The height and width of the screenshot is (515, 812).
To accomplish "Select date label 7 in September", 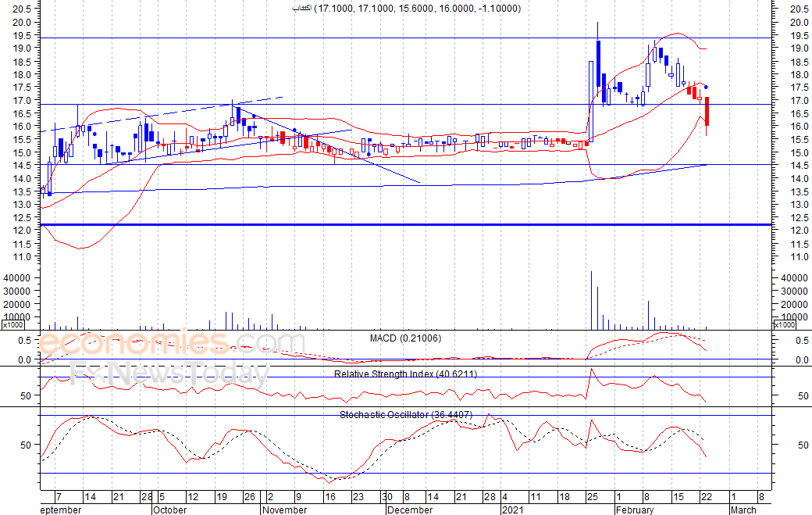I will [x=59, y=497].
